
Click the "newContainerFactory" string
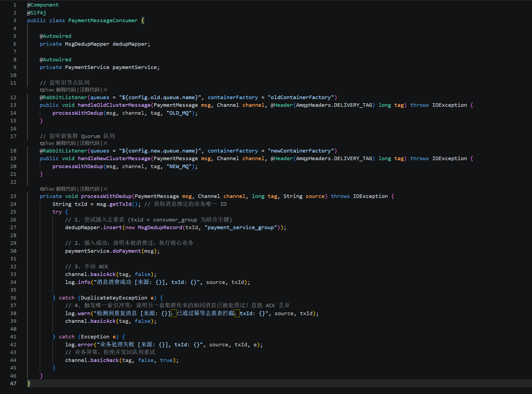pyautogui.click(x=301, y=151)
